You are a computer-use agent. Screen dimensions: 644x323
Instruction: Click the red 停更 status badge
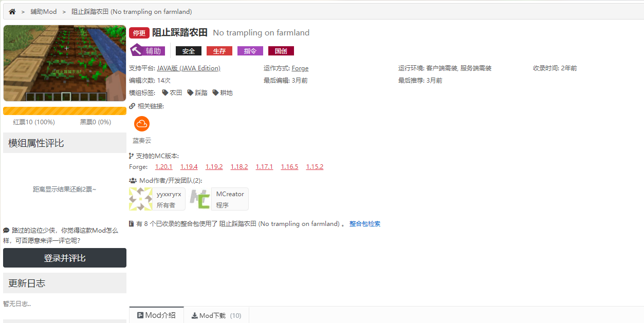139,33
